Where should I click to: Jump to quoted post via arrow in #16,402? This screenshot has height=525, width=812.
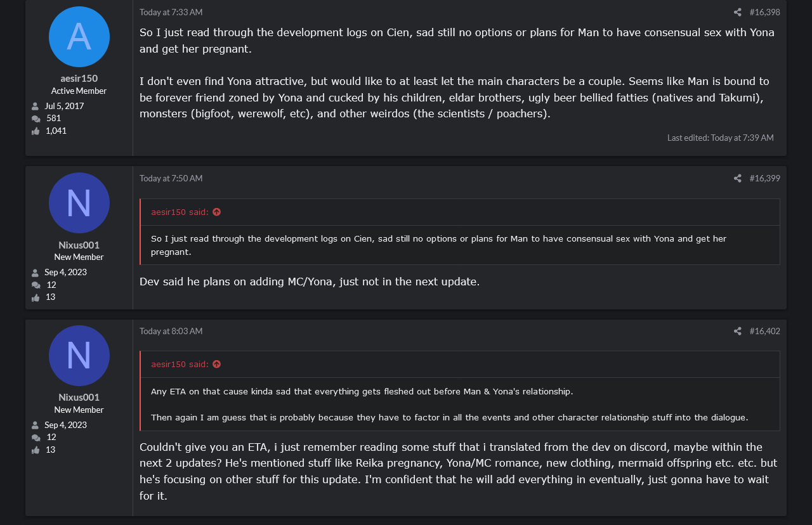216,364
